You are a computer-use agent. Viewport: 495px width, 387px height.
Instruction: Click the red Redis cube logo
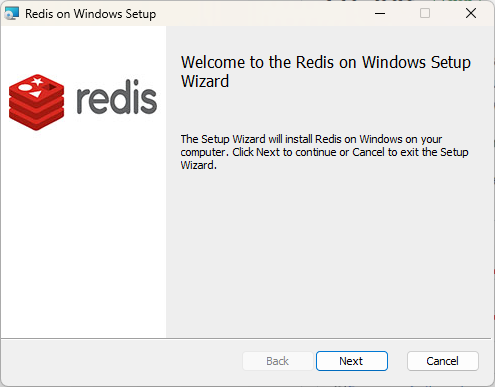coord(36,102)
